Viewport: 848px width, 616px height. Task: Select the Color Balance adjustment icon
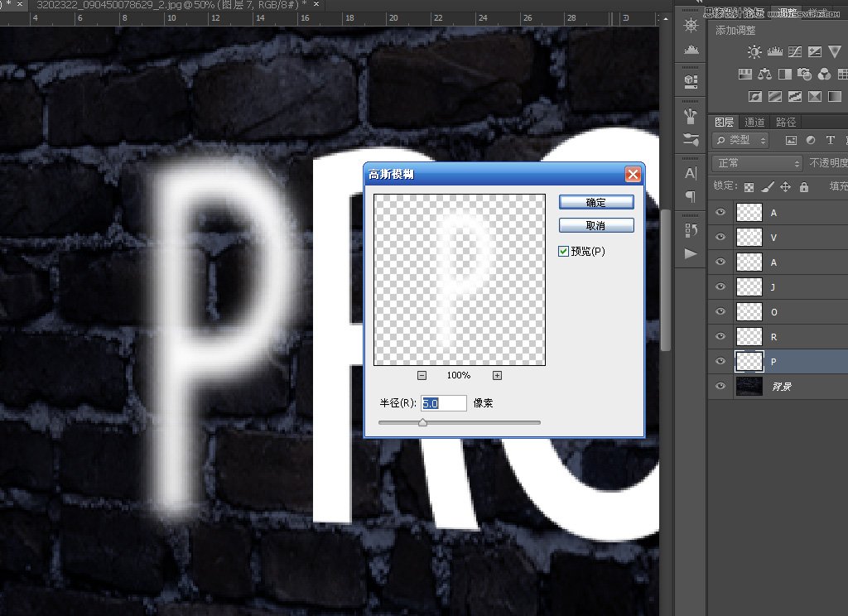click(765, 74)
